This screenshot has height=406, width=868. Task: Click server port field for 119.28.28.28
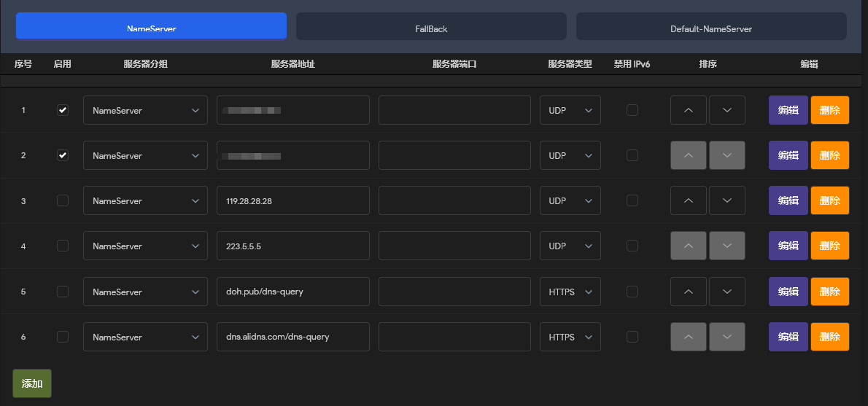pyautogui.click(x=454, y=200)
